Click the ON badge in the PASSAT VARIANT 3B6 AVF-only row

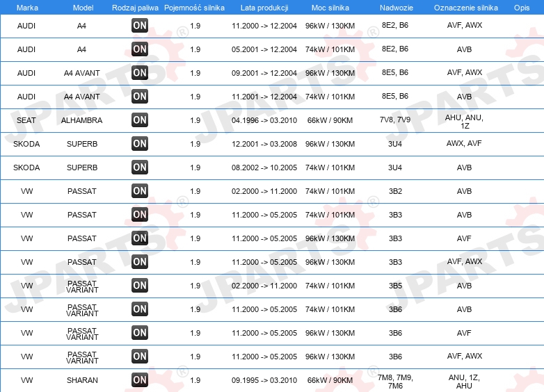tap(140, 332)
